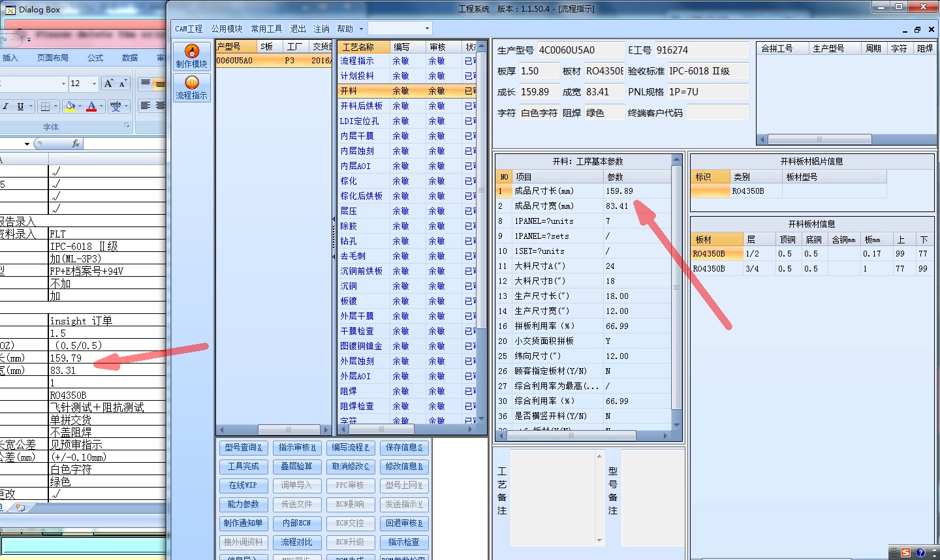The image size is (940, 560).
Task: Select the 阻焊 process row
Action: pos(407,391)
